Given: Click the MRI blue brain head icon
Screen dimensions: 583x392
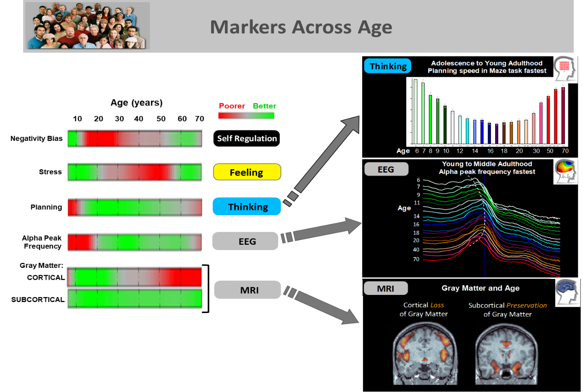Looking at the screenshot, I should [567, 292].
